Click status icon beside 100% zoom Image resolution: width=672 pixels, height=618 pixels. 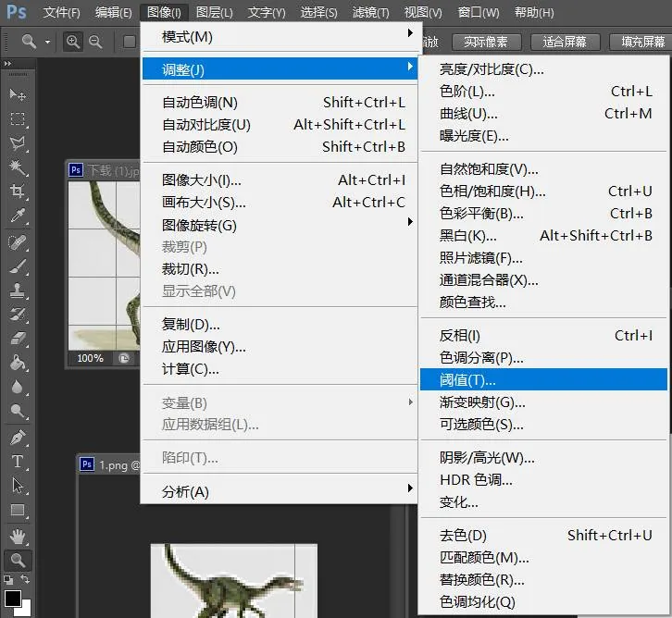pos(124,358)
